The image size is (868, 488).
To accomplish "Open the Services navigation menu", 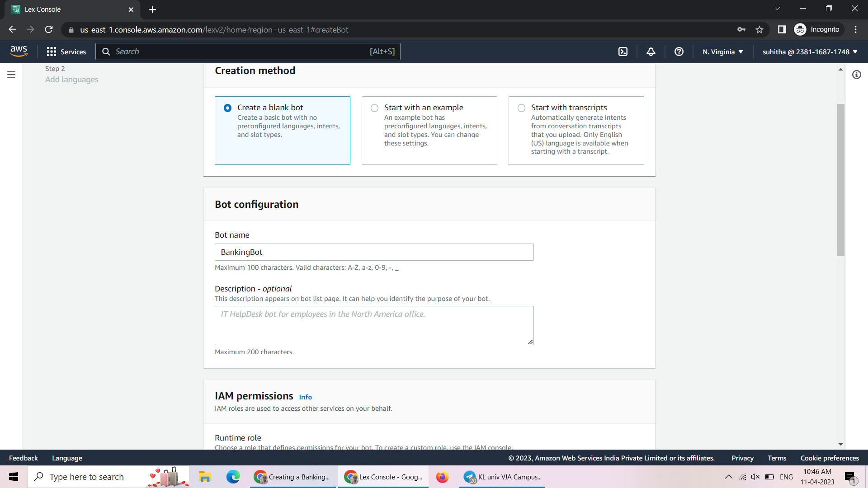I will [66, 52].
